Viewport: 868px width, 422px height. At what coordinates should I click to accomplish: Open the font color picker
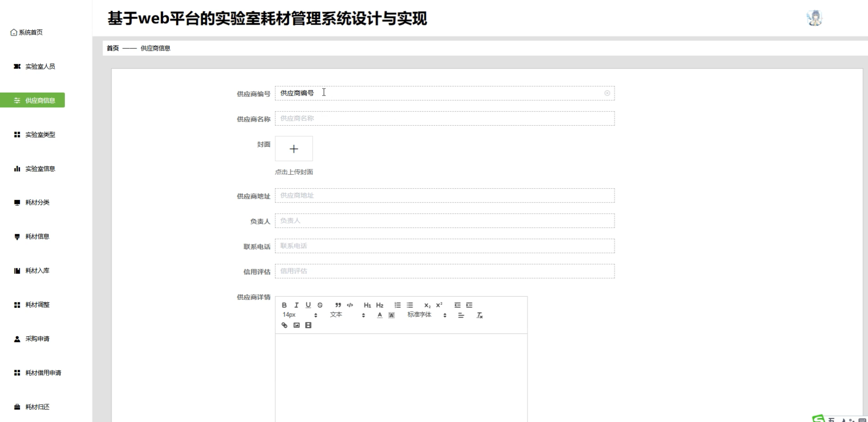379,315
